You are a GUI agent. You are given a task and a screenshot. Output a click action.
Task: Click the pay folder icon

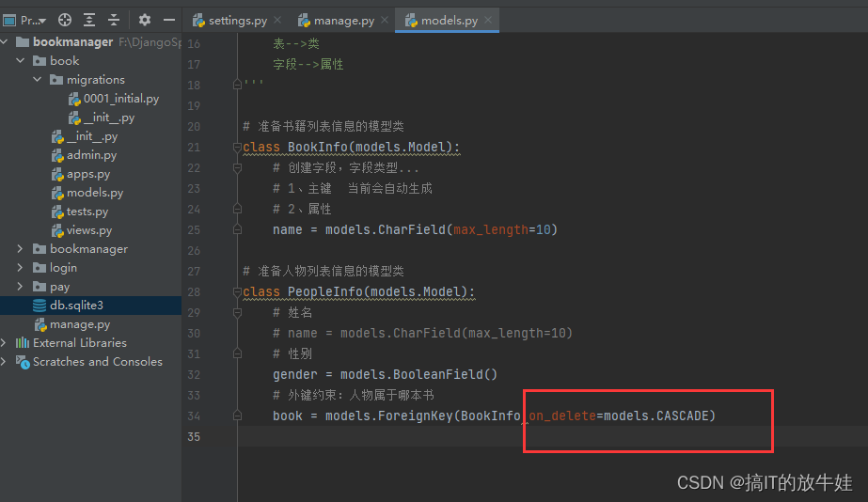[39, 287]
